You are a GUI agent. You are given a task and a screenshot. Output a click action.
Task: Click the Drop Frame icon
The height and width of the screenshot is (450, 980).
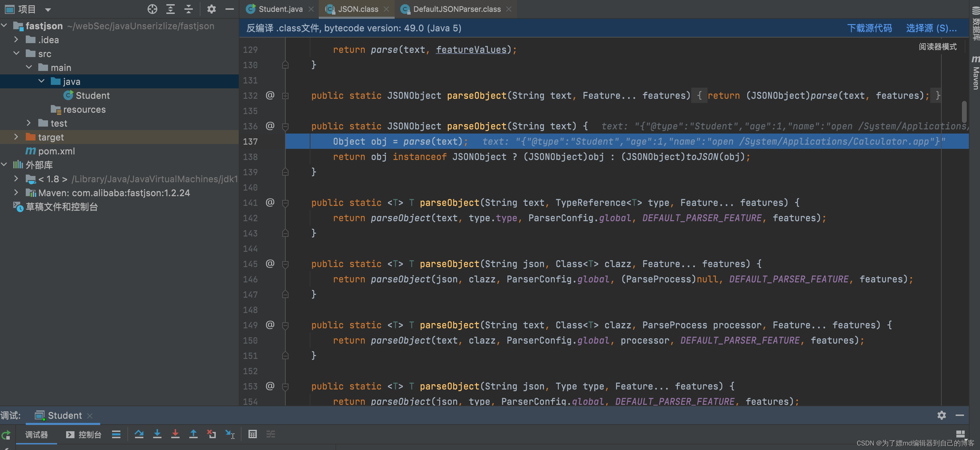click(x=212, y=434)
